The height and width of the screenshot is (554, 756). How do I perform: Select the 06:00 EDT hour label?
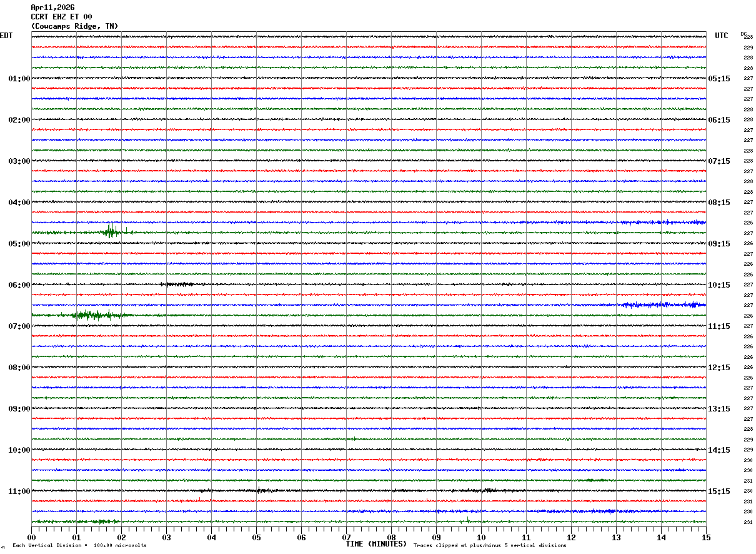pyautogui.click(x=19, y=285)
